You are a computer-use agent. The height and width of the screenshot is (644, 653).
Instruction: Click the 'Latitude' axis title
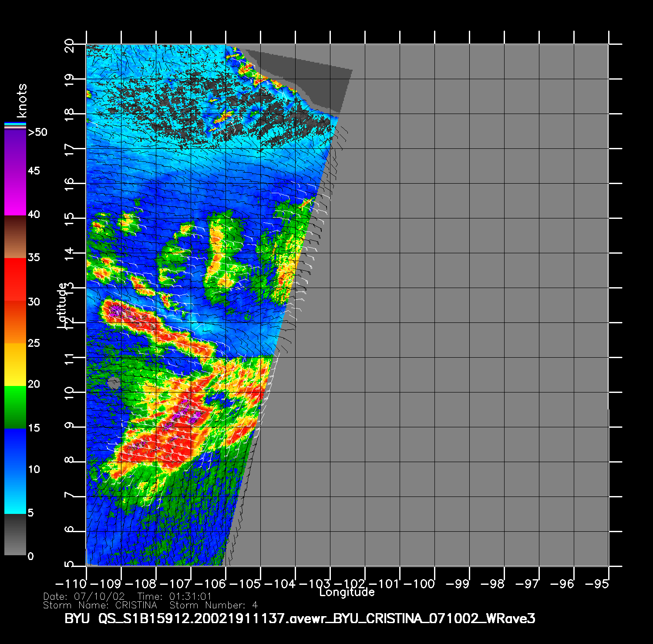pos(62,305)
